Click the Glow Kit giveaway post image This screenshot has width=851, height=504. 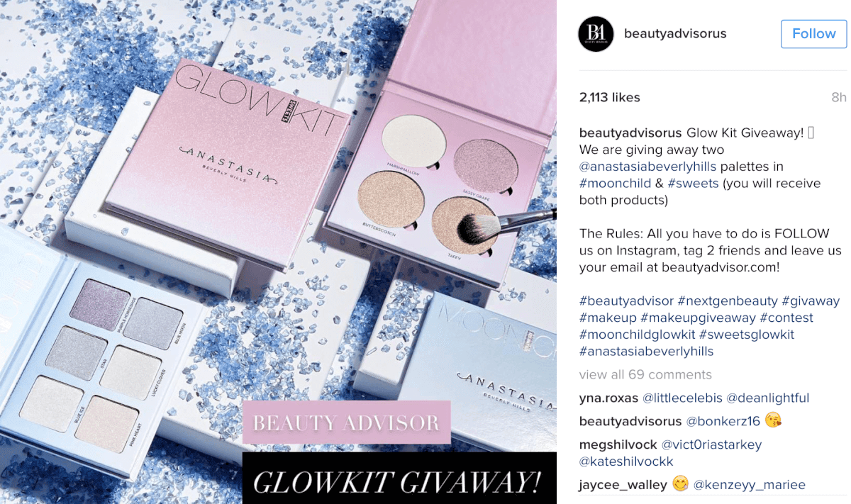[x=278, y=252]
